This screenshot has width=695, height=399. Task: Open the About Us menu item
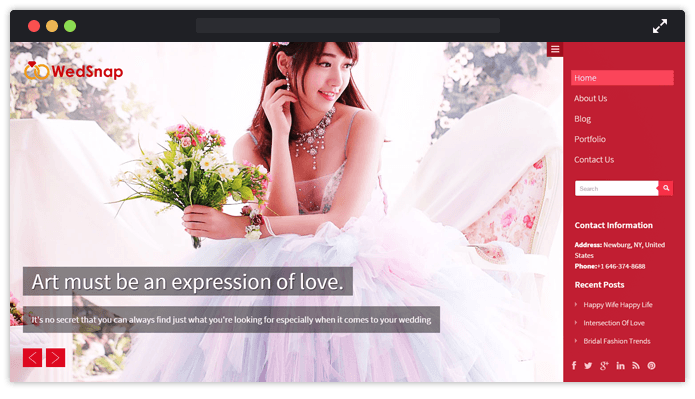click(x=590, y=98)
